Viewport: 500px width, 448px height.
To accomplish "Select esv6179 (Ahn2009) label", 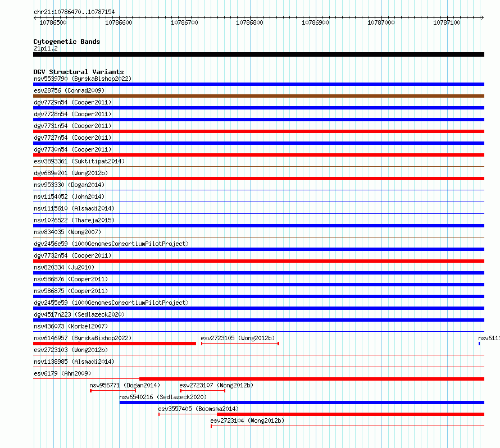I will (62, 373).
